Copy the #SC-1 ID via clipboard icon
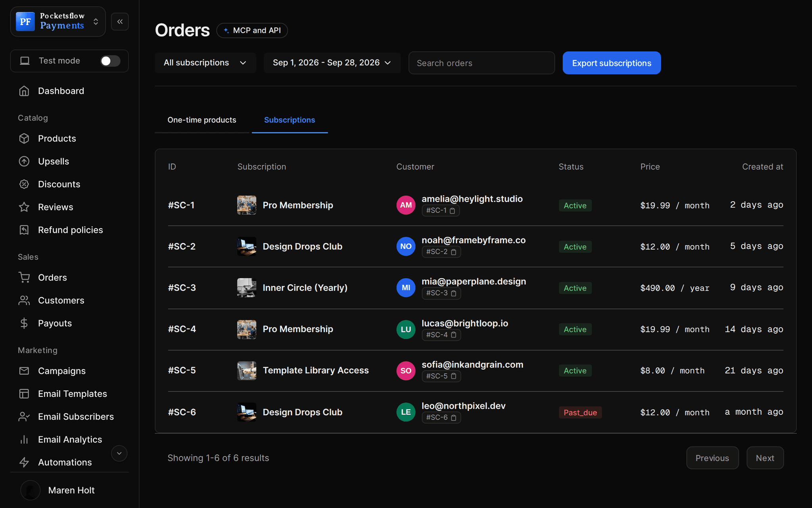 click(x=452, y=211)
